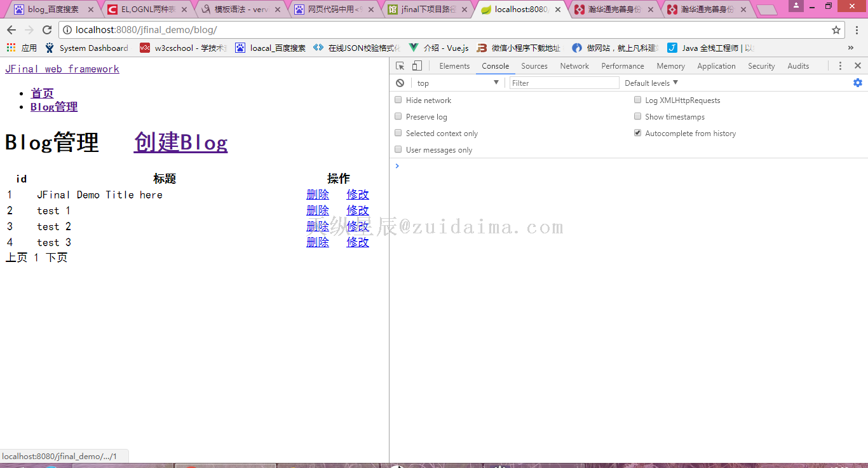The height and width of the screenshot is (468, 868).
Task: Go back using the browser back arrow
Action: pos(11,30)
